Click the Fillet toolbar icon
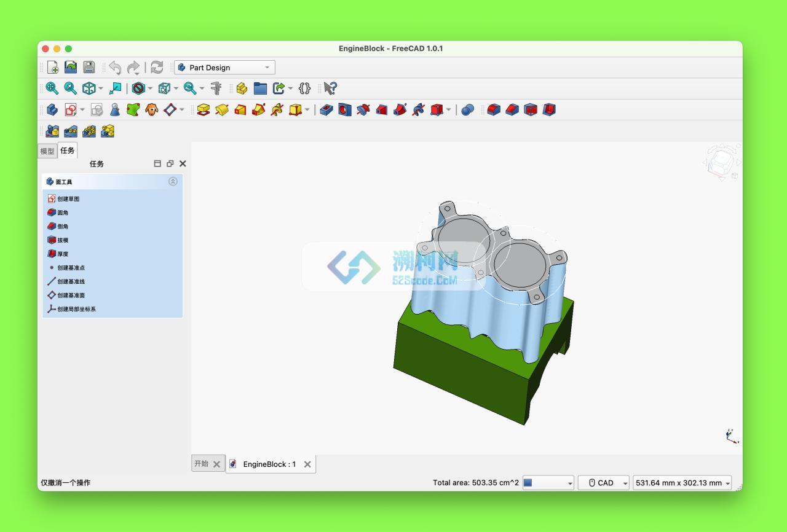This screenshot has width=787, height=532. (494, 110)
